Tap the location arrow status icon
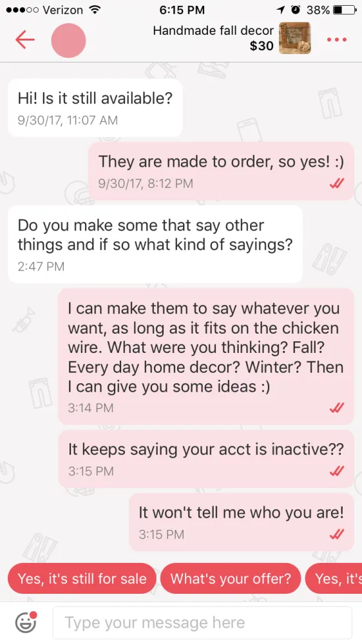This screenshot has height=644, width=362. pyautogui.click(x=281, y=10)
